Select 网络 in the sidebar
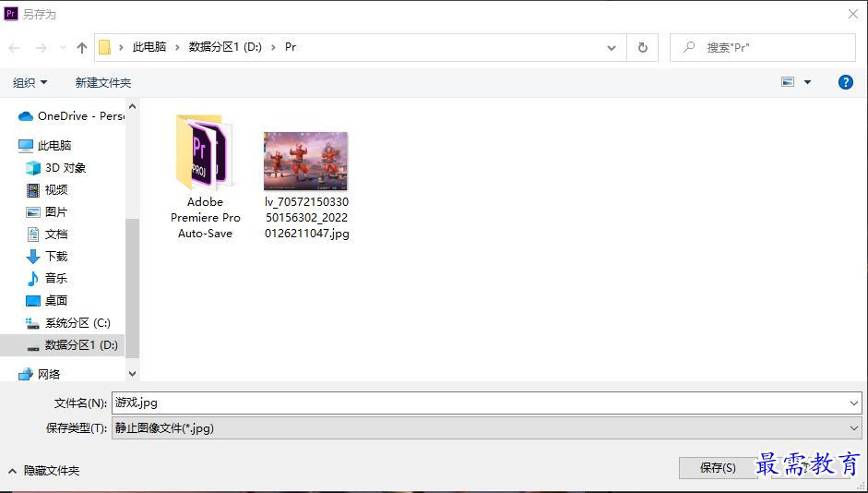The image size is (868, 493). click(40, 375)
